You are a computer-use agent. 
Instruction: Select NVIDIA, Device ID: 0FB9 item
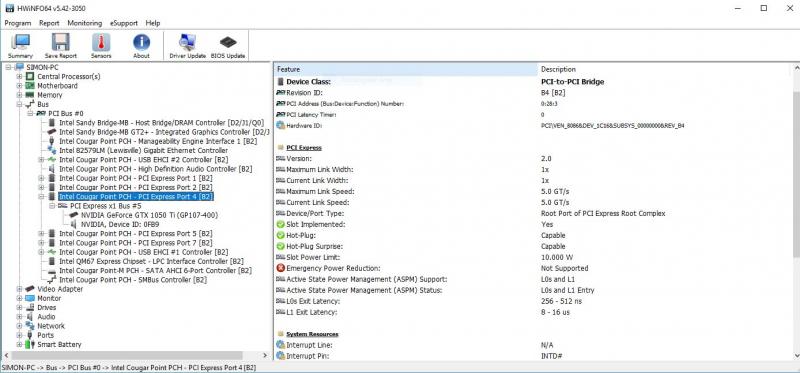coord(119,224)
